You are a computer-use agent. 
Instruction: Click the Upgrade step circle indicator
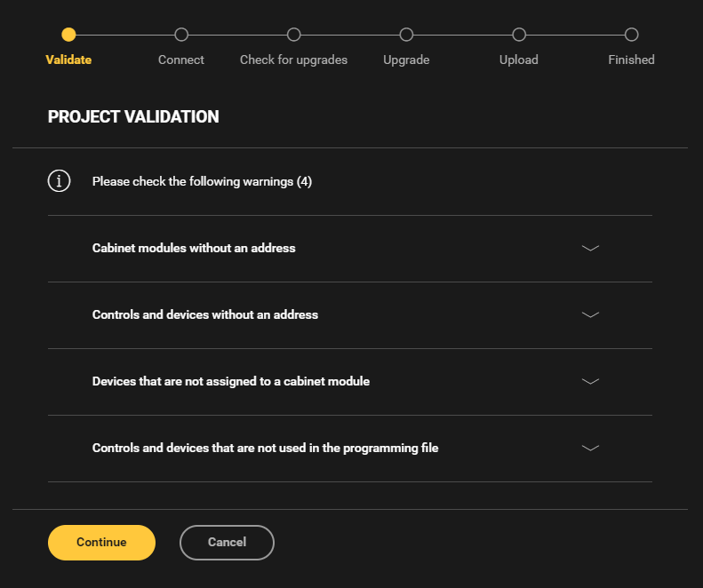406,35
